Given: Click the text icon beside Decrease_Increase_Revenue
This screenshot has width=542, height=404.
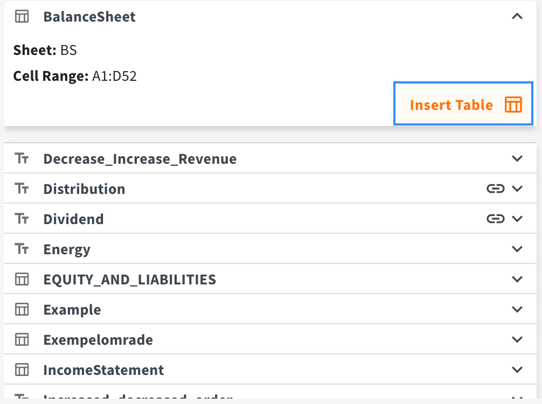Looking at the screenshot, I should [x=22, y=159].
